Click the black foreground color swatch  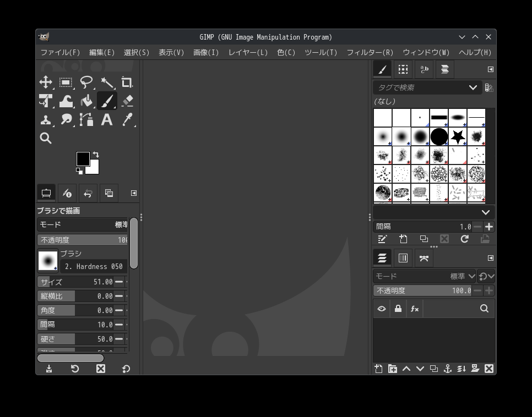click(x=82, y=159)
